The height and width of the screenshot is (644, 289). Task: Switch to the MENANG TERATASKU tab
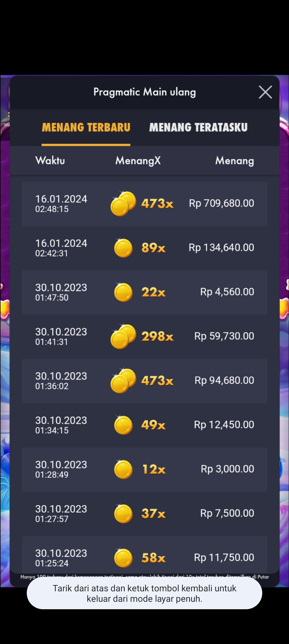tap(198, 127)
